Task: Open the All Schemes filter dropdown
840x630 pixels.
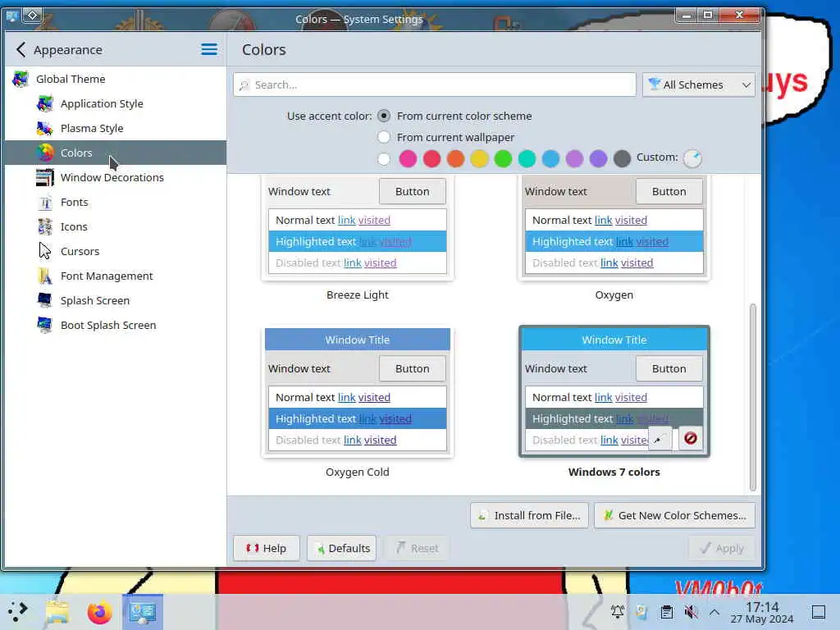Action: (x=699, y=84)
